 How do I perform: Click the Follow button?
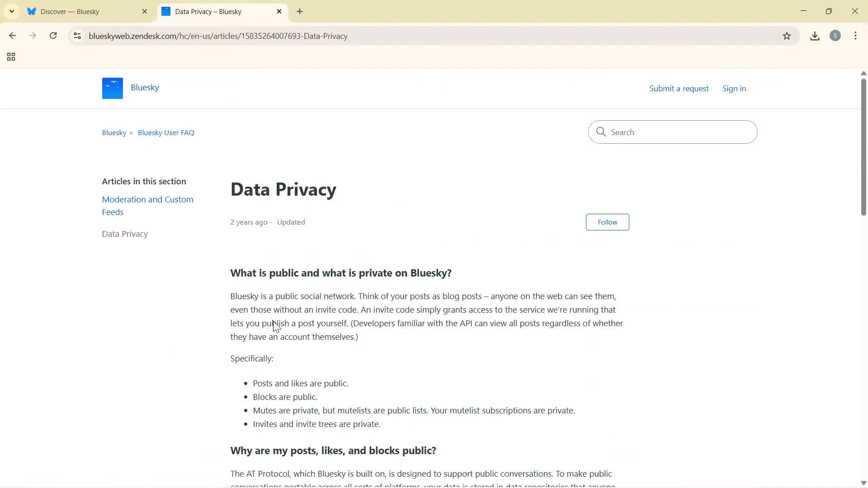point(607,222)
